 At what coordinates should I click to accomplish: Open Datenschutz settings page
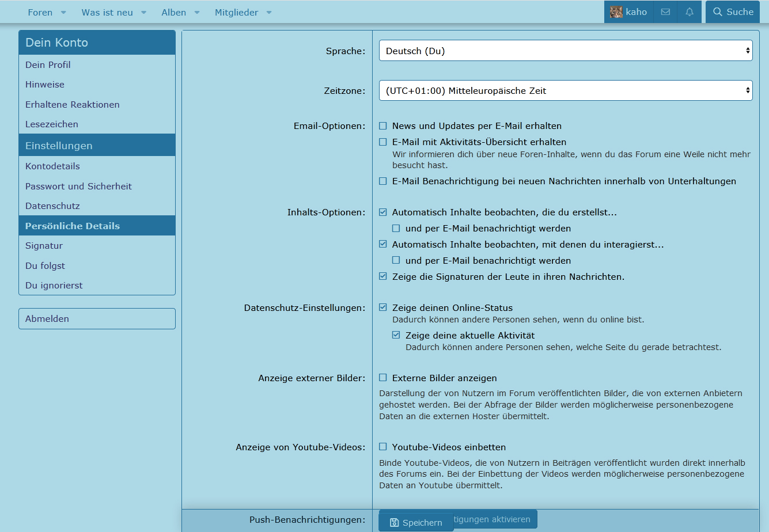[x=97, y=206]
